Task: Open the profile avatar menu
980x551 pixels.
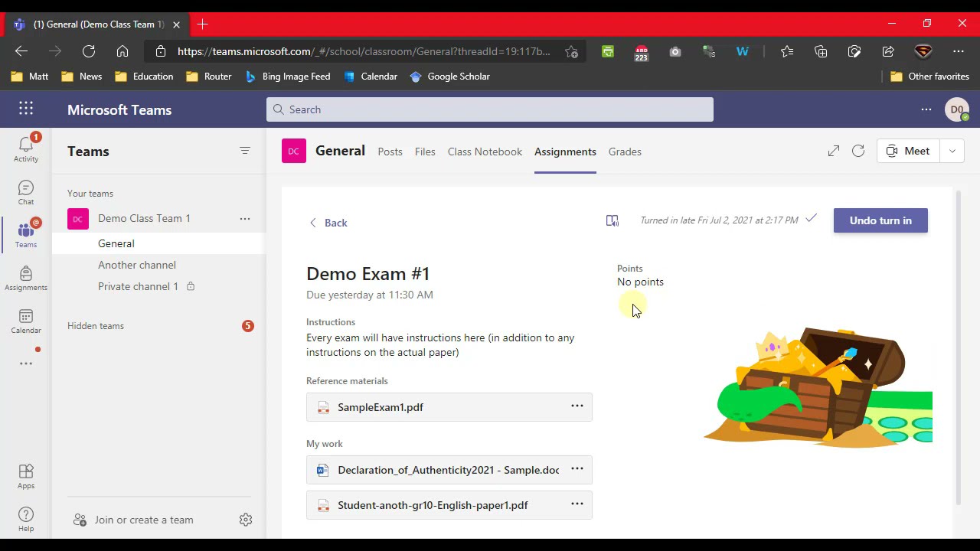Action: [957, 109]
